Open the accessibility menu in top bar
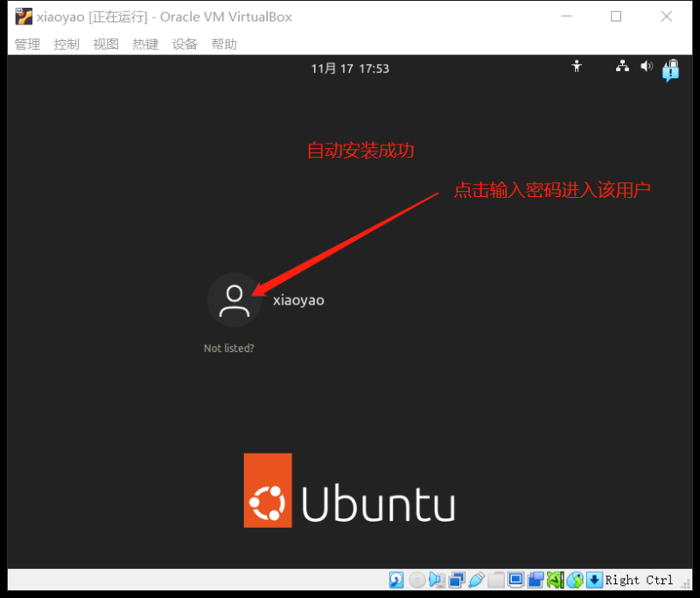The width and height of the screenshot is (700, 598). 577,66
